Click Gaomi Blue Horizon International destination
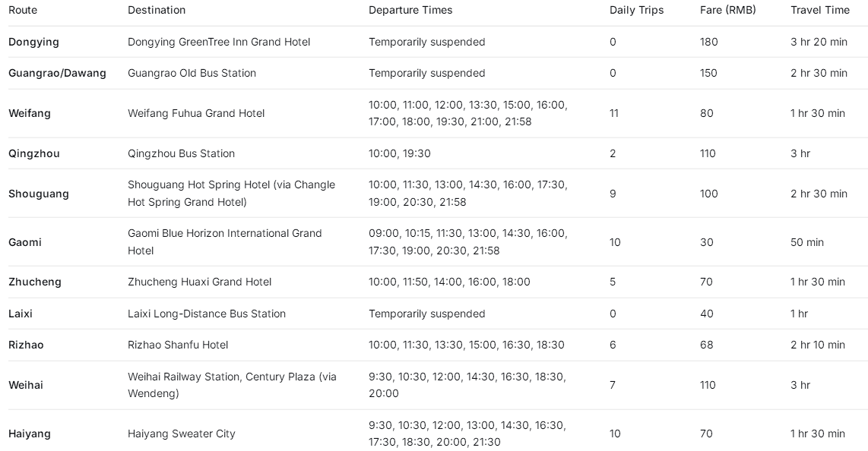This screenshot has height=451, width=868. [225, 242]
